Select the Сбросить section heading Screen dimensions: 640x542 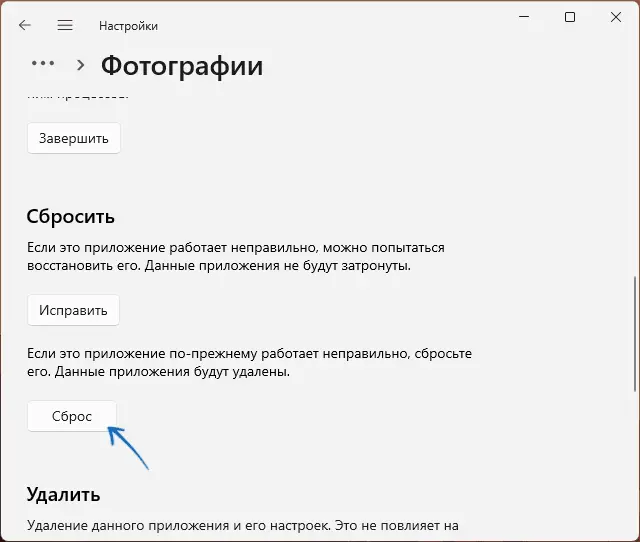[x=71, y=216]
